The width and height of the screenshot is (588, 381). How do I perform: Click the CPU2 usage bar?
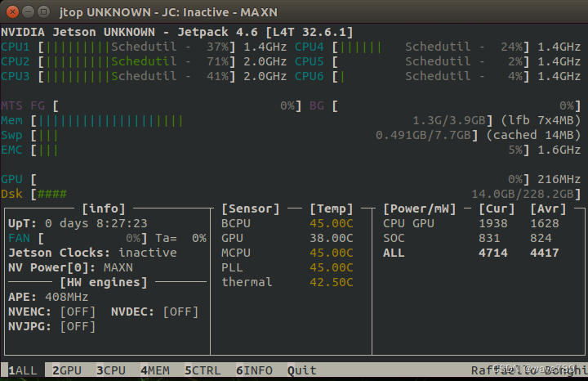tap(137, 61)
